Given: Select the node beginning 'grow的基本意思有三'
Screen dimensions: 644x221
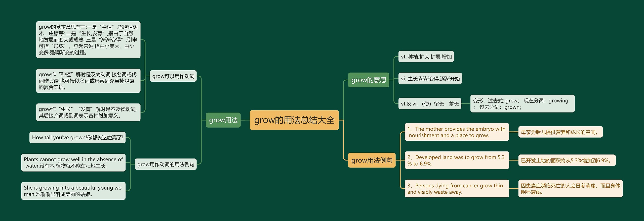Looking at the screenshot, I should [88, 40].
